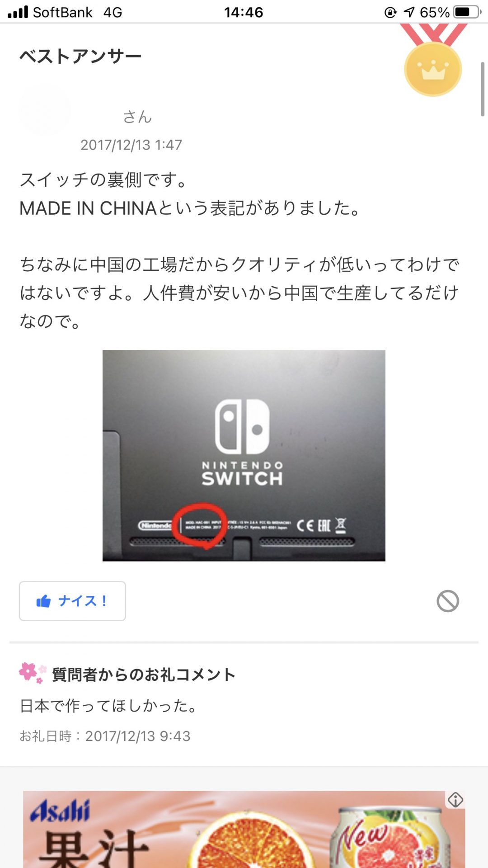Tap the answerer's name ending in さん
Screen dimensions: 488x868
coord(137,117)
